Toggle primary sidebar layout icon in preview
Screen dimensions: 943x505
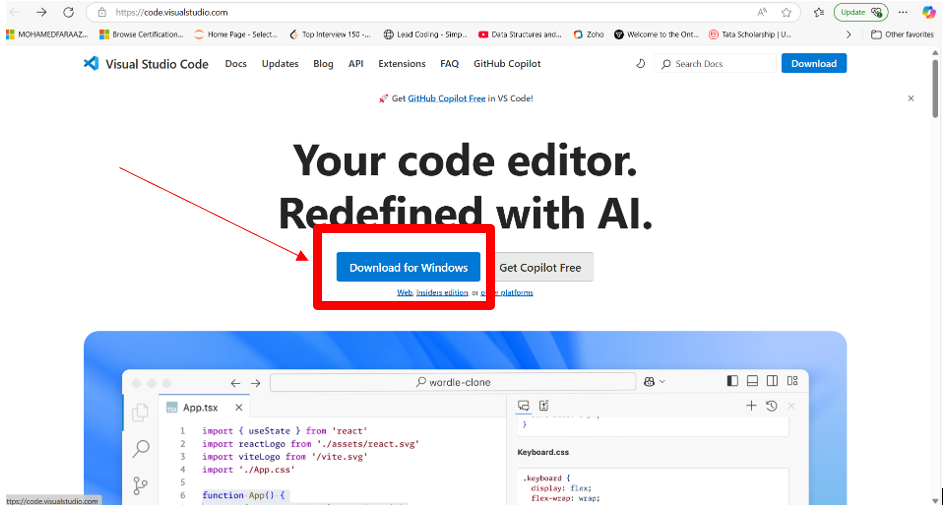coord(732,381)
